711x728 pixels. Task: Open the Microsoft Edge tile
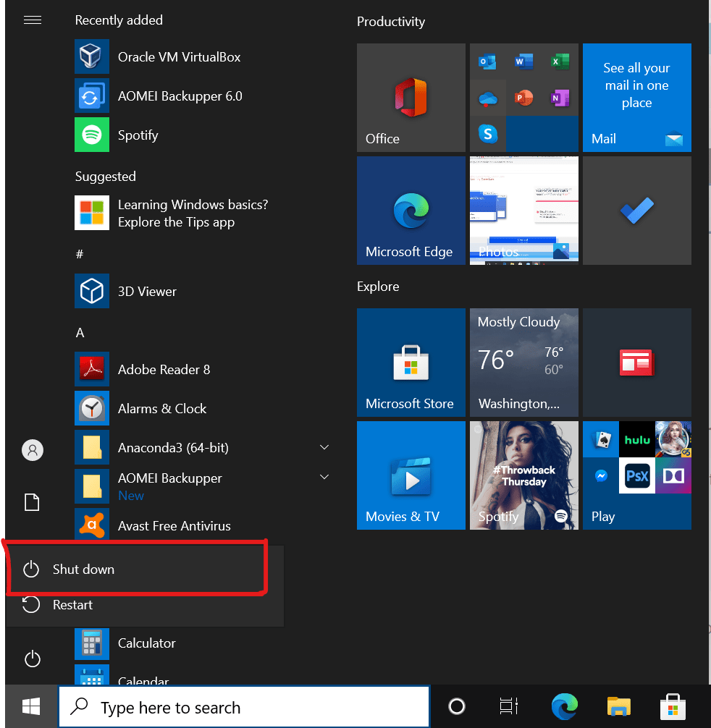click(411, 211)
